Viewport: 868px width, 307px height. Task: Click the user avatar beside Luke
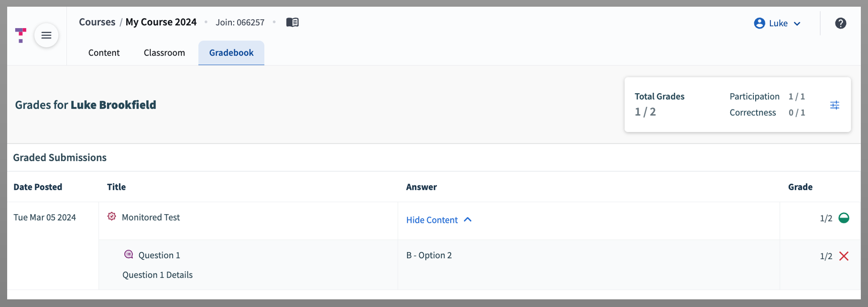click(759, 23)
